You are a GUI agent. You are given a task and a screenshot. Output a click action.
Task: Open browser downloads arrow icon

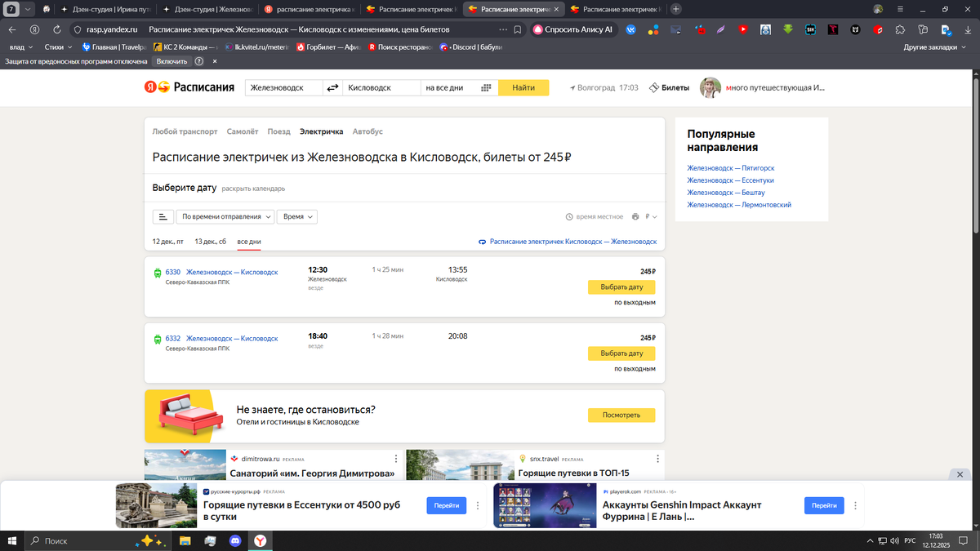pos(968,29)
